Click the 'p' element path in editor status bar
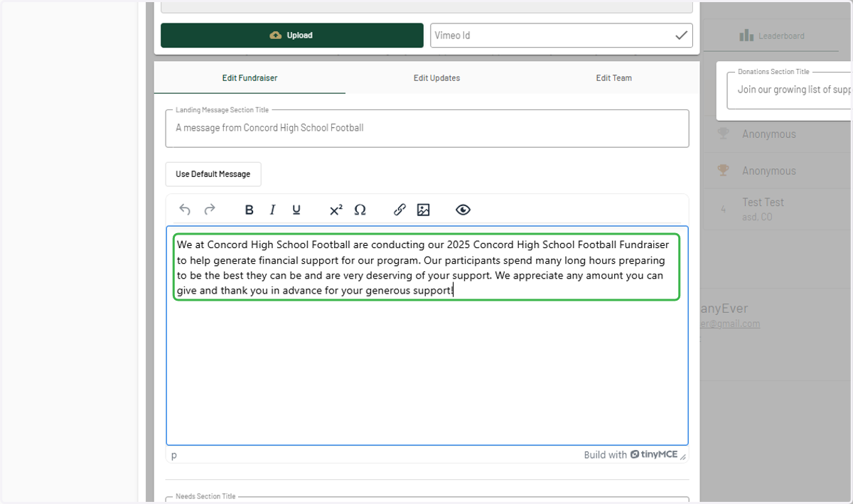Image resolution: width=853 pixels, height=504 pixels. (174, 455)
